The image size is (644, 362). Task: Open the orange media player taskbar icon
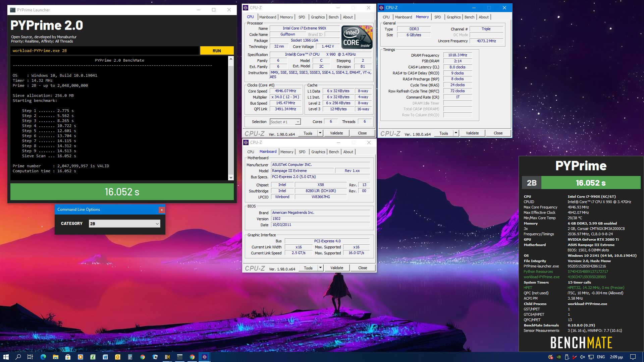click(80, 357)
